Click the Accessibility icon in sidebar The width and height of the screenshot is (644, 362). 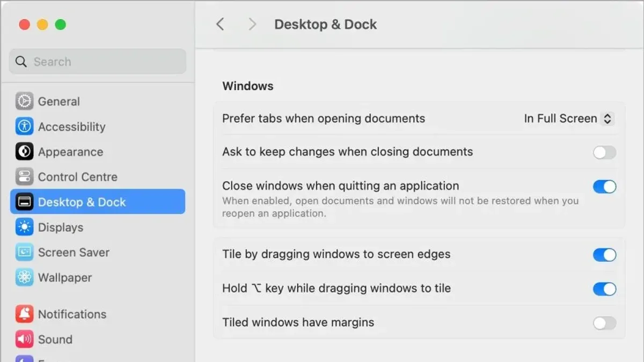coord(24,127)
